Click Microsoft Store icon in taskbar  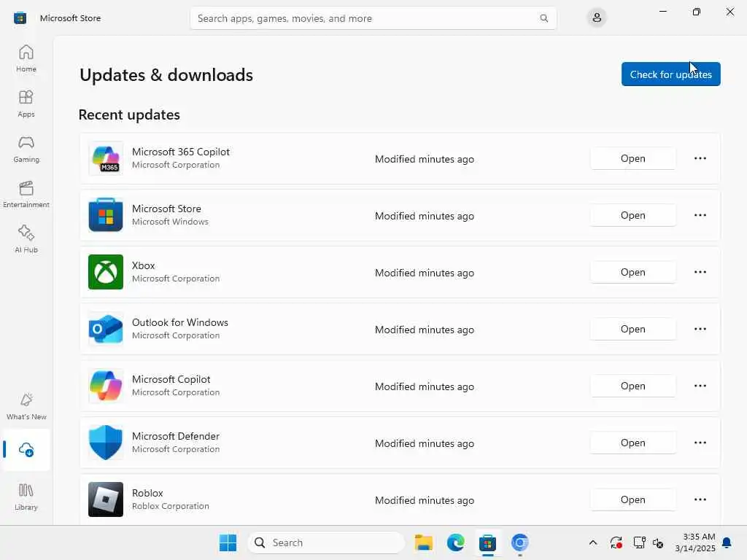point(487,542)
